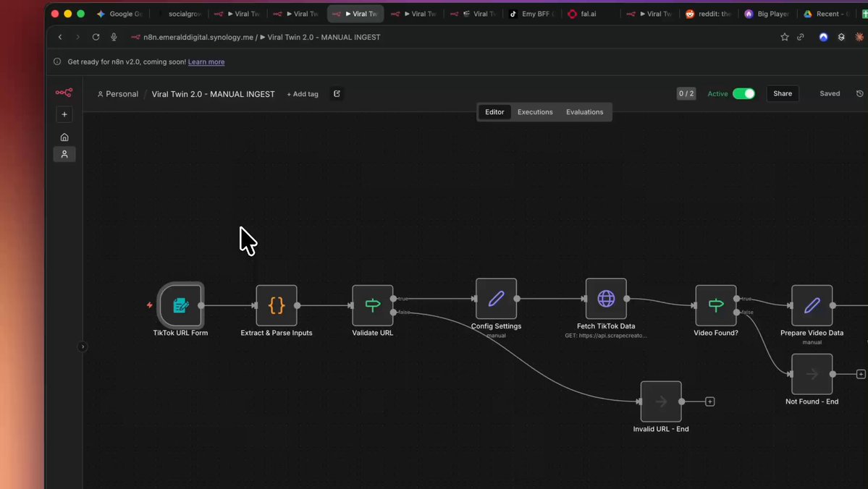Bookmark the page with the star icon
Image resolution: width=868 pixels, height=489 pixels.
coord(785,37)
